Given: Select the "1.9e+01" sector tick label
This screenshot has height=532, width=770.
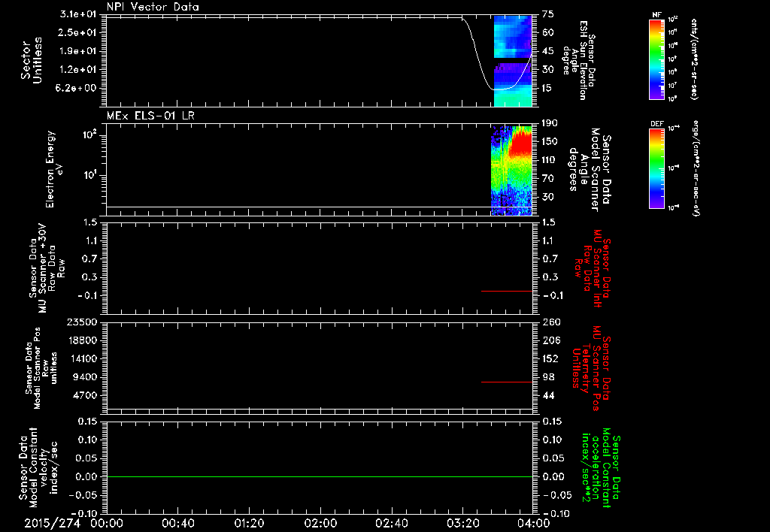Looking at the screenshot, I should pos(78,51).
